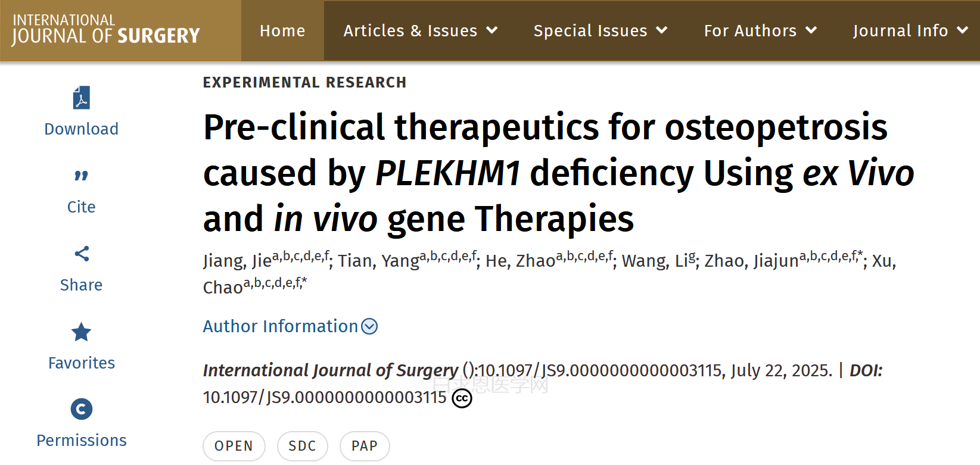
Task: Open the For Authors dropdown
Action: [760, 30]
